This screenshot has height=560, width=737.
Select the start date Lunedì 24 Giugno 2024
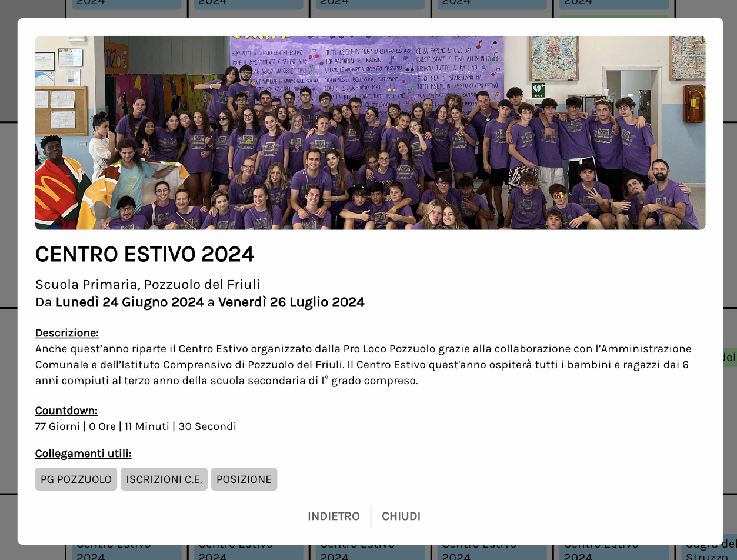tap(129, 302)
